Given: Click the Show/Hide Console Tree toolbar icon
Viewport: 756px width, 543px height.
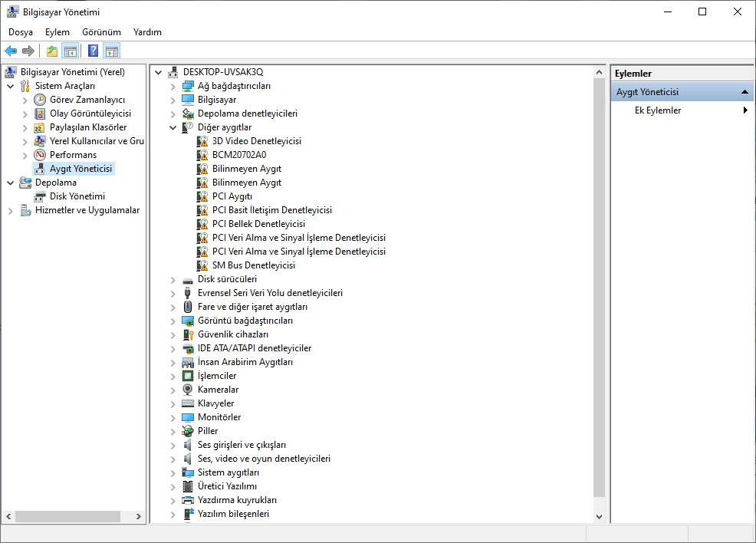Looking at the screenshot, I should 71,51.
